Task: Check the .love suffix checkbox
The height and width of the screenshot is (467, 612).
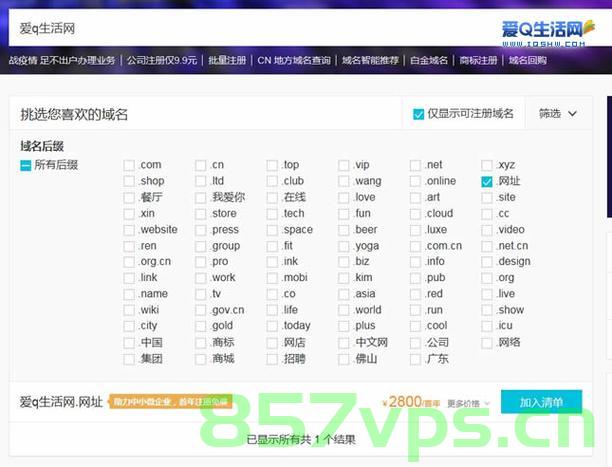Action: (x=343, y=198)
